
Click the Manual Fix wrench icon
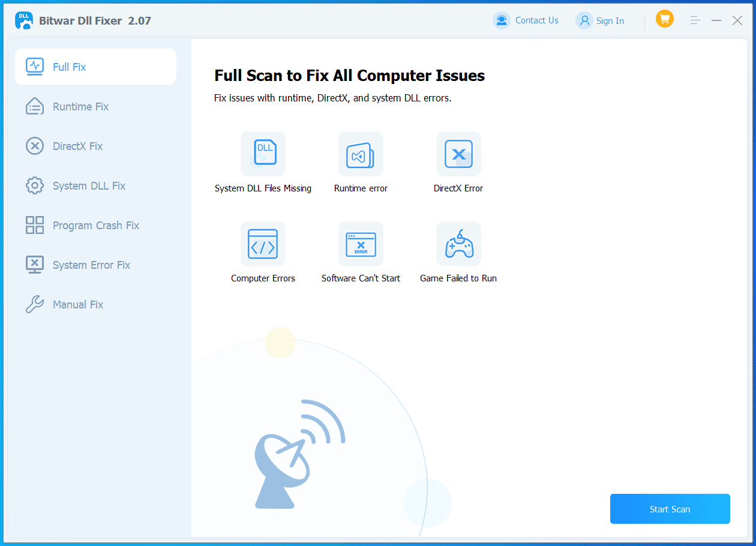[35, 304]
